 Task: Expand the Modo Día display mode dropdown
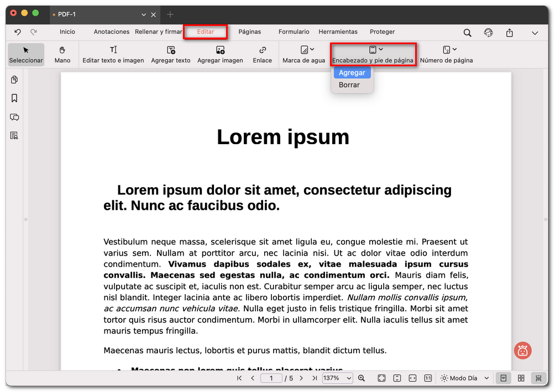coord(465,378)
